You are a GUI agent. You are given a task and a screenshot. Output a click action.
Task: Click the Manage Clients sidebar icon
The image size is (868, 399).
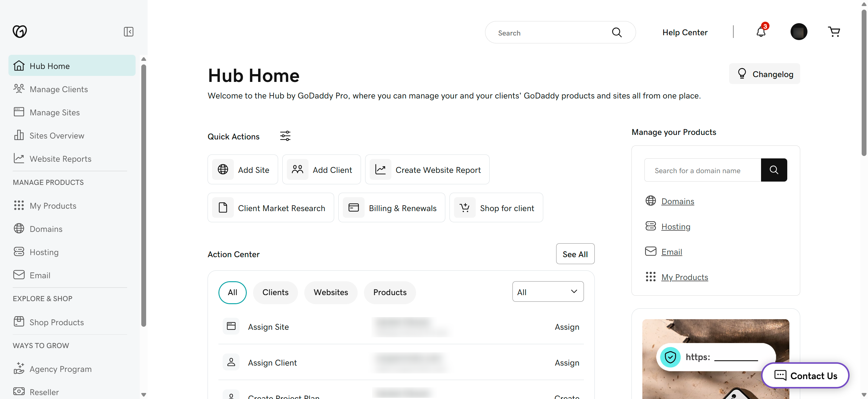pyautogui.click(x=19, y=89)
